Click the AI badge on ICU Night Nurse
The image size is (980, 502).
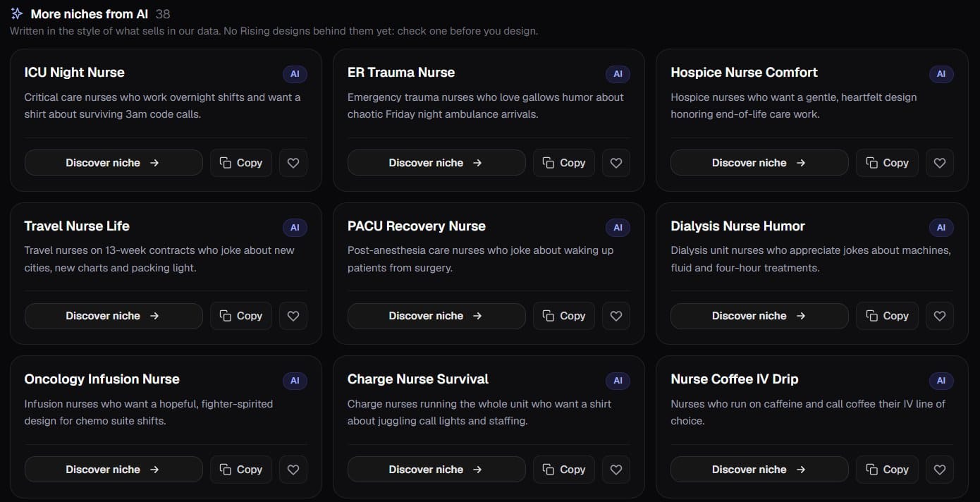[x=295, y=74]
